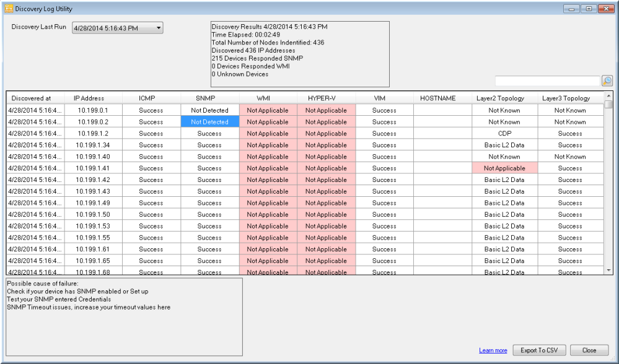619x364 pixels.
Task: Click SNMP Success cell for 10.199.1.61
Action: [210, 249]
